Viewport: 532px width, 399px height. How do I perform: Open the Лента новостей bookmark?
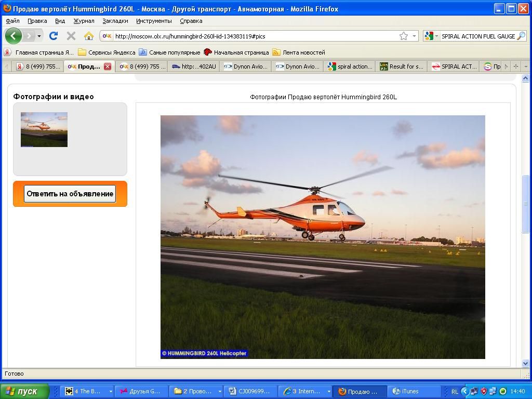click(299, 52)
